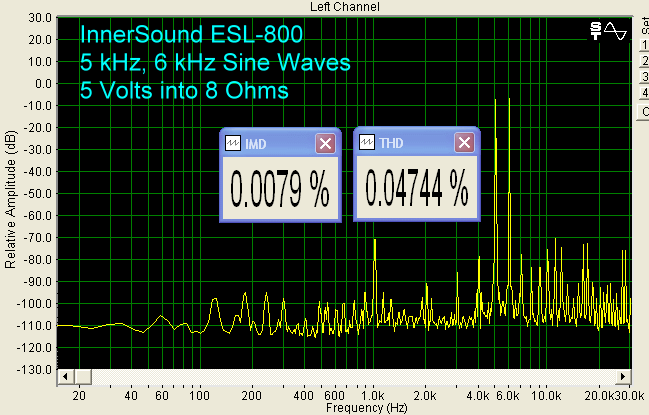Screen dimensions: 649x415
Task: Click the 0.04744 % THD reading
Action: [416, 188]
